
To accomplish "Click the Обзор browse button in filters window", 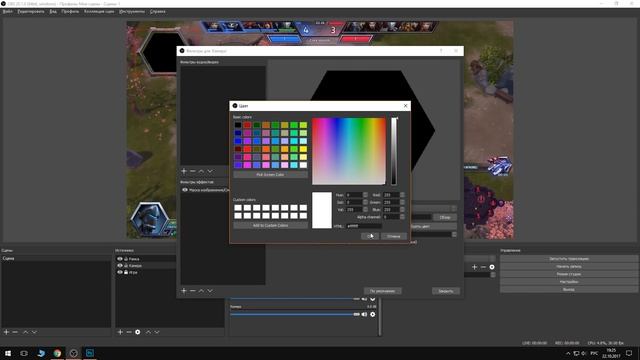I will point(445,218).
